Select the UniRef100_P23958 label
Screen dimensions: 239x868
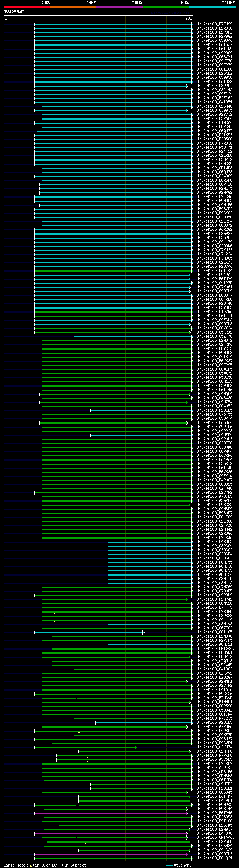coord(214,817)
